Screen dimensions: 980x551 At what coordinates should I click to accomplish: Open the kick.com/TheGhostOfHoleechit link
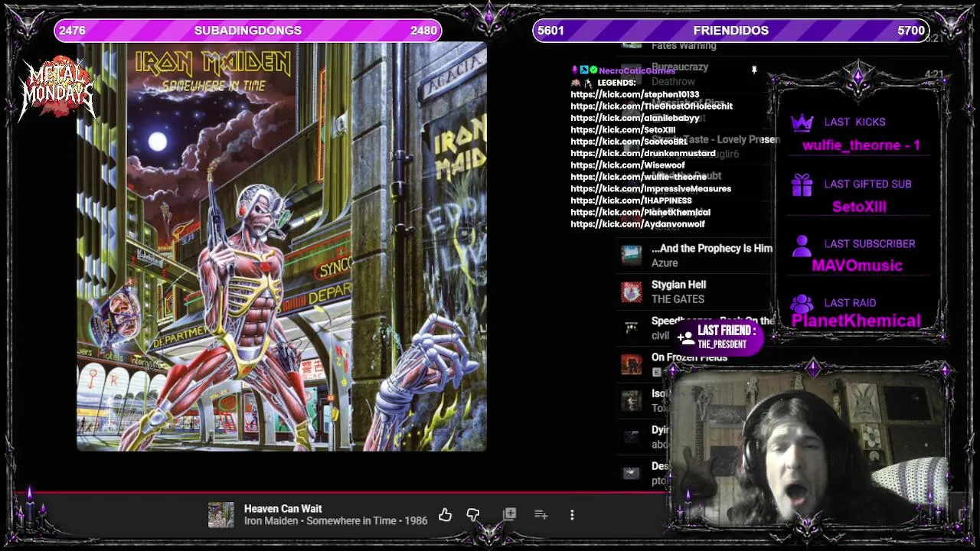click(x=652, y=106)
